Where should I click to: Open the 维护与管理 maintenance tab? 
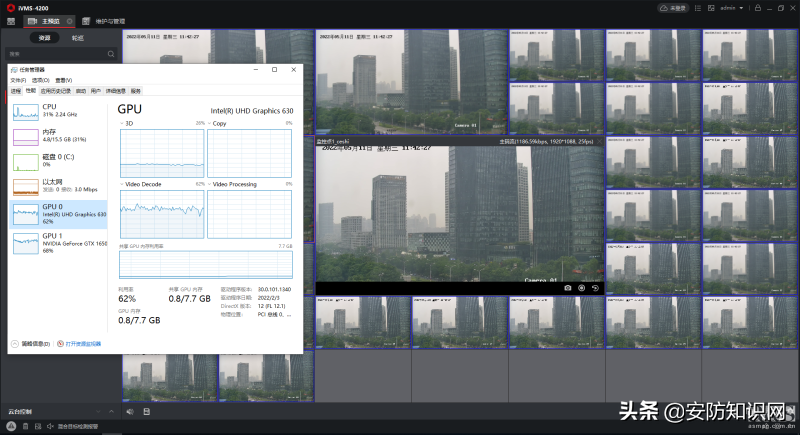104,21
